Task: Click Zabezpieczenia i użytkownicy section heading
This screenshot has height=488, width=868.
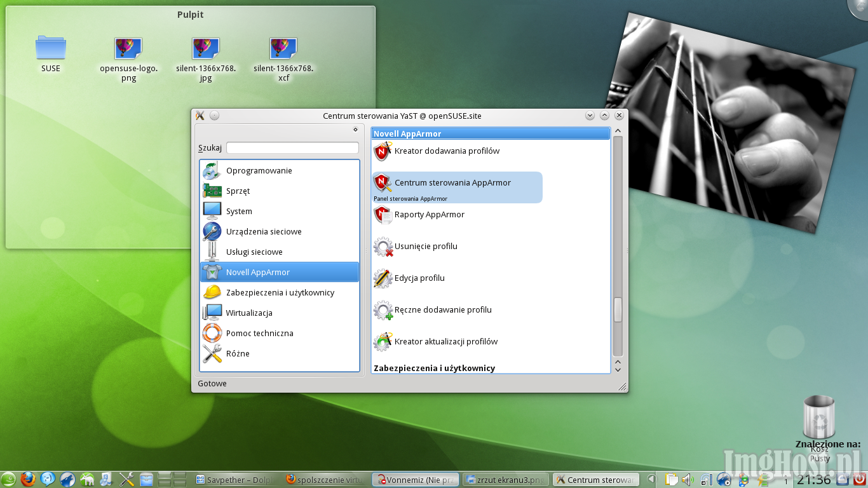Action: tap(434, 369)
